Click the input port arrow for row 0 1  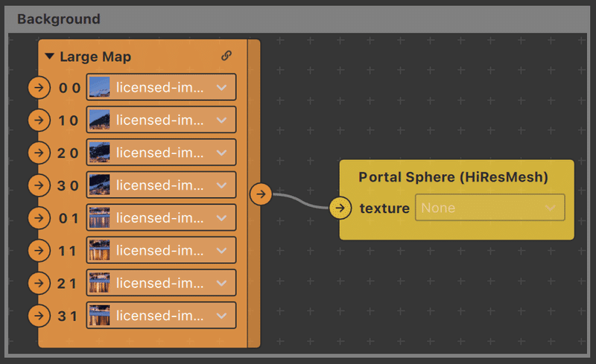(x=39, y=218)
